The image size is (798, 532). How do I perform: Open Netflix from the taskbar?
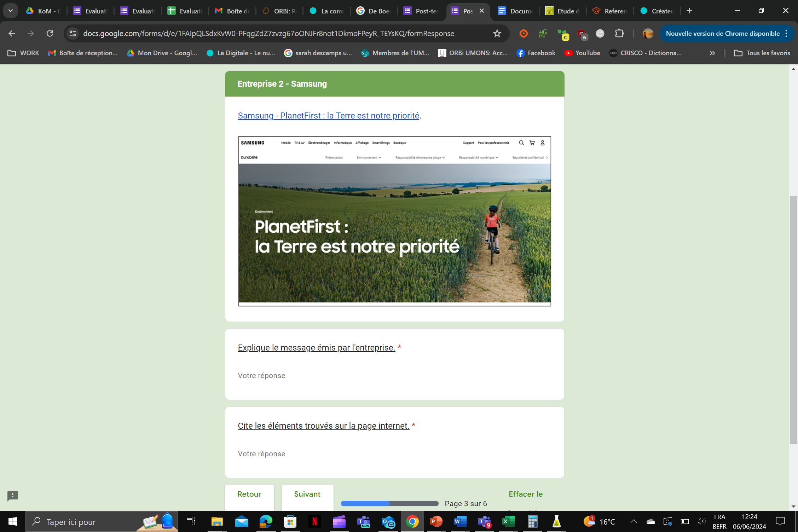coord(314,522)
